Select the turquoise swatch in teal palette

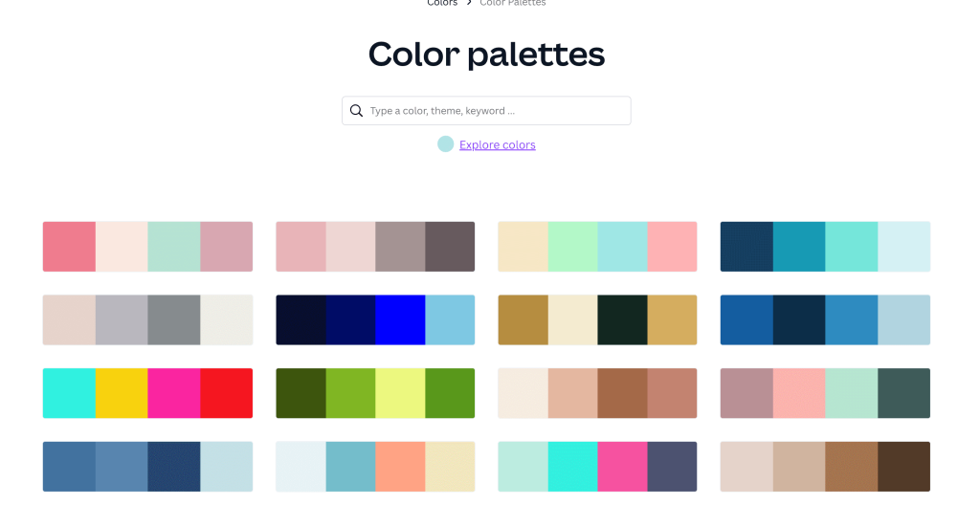point(851,247)
